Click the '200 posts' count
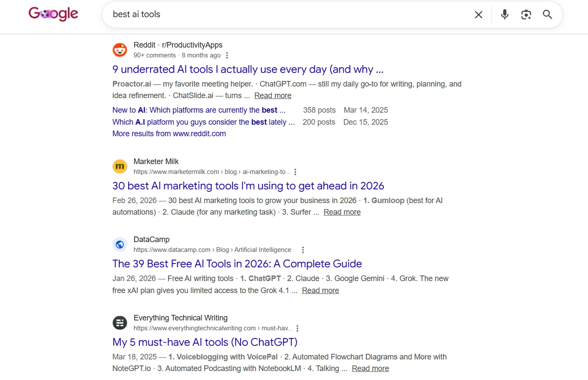 coord(319,122)
